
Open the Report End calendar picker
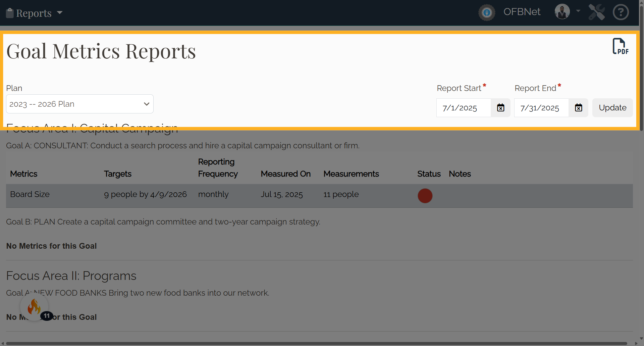coord(579,108)
